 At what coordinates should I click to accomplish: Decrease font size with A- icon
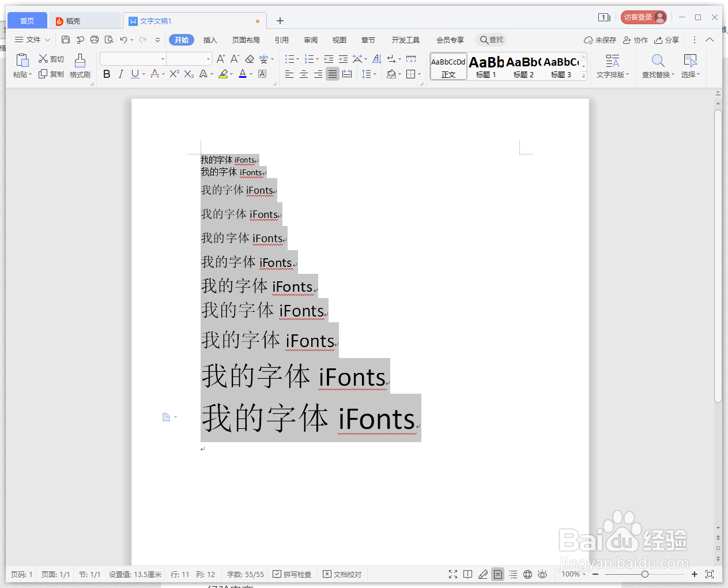(x=235, y=59)
